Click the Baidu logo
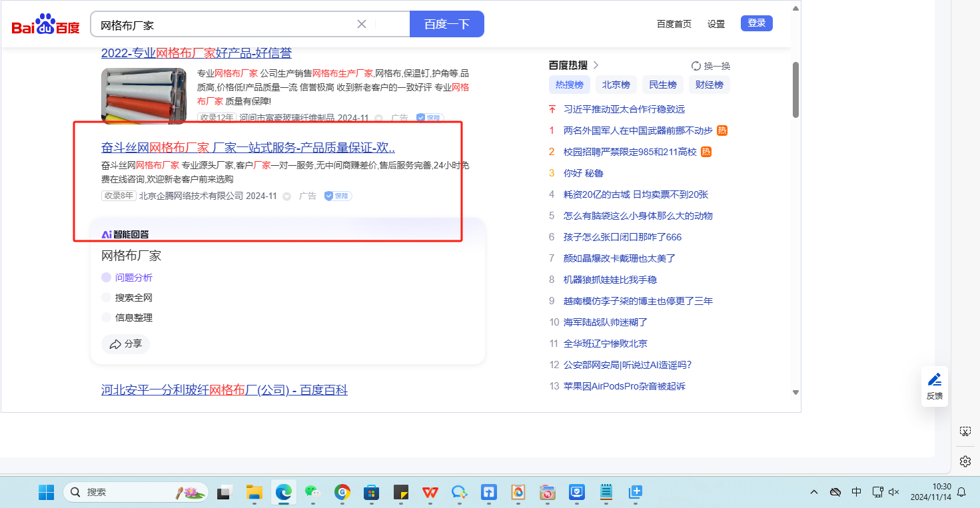The height and width of the screenshot is (508, 980). (x=45, y=25)
